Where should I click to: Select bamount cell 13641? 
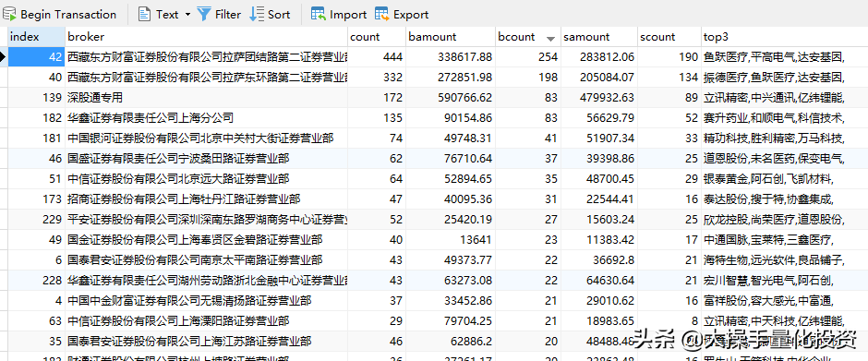click(451, 240)
